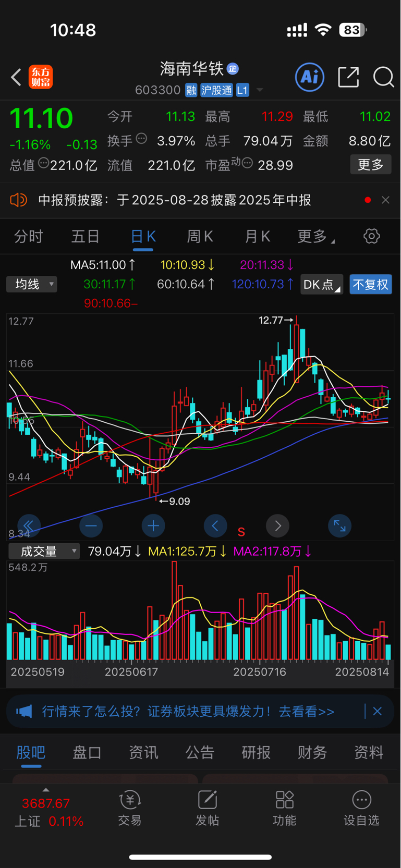
Task: Tap the speaker announcement icon
Action: pyautogui.click(x=18, y=200)
